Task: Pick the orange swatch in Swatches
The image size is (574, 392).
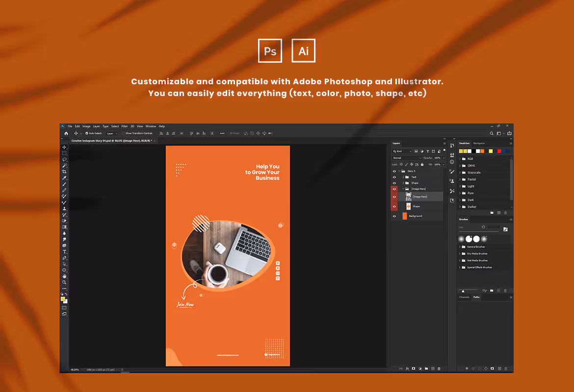Action: [x=482, y=151]
